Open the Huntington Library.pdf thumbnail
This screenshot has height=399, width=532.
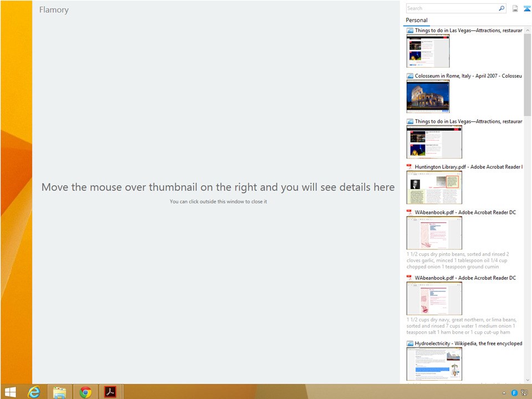coord(434,187)
